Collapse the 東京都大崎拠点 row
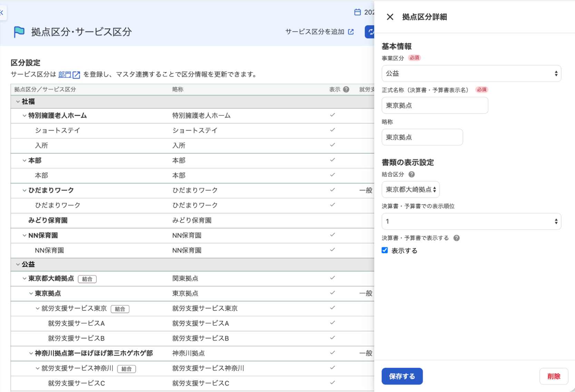 pyautogui.click(x=25, y=278)
